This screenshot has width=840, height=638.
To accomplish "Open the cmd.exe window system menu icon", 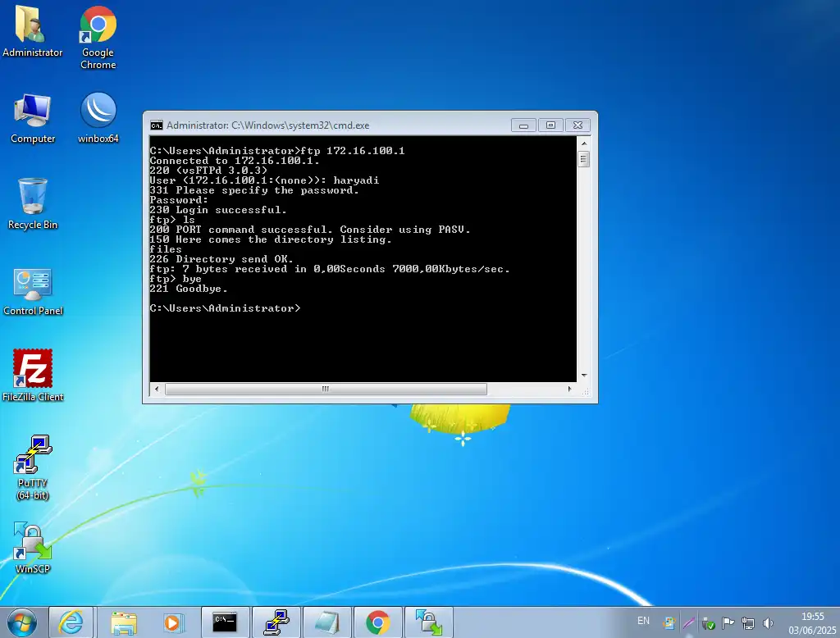I will tap(156, 125).
